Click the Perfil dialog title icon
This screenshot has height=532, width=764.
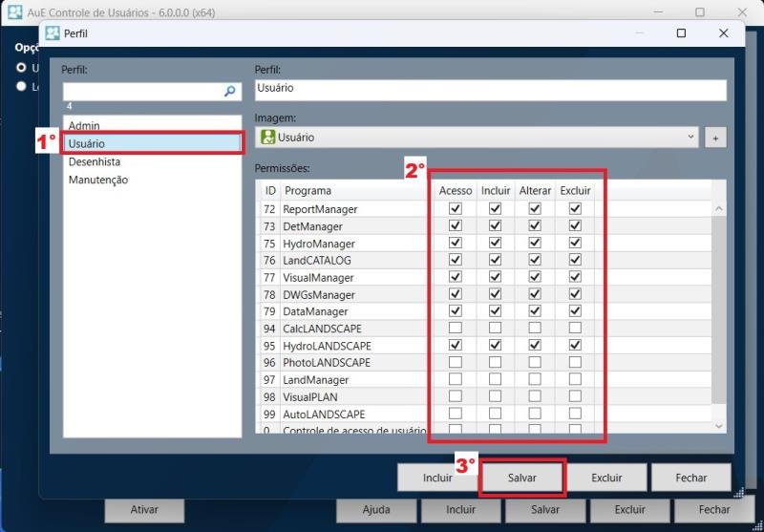click(x=53, y=32)
